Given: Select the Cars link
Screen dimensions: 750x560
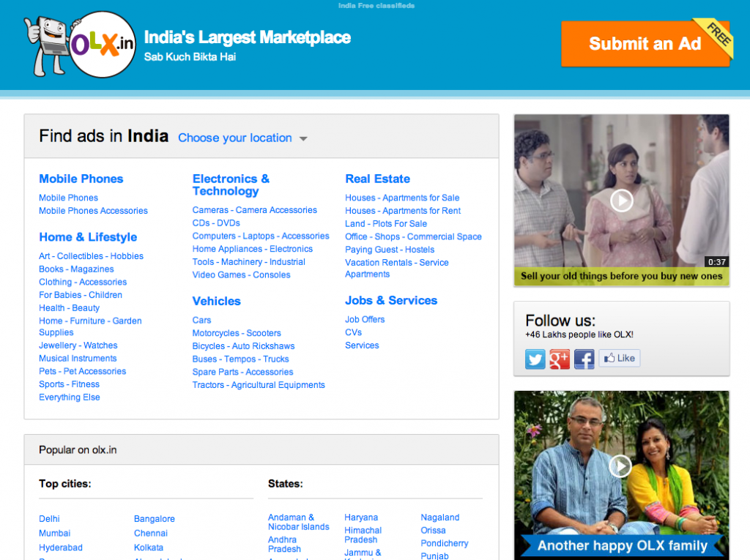Looking at the screenshot, I should 202,321.
